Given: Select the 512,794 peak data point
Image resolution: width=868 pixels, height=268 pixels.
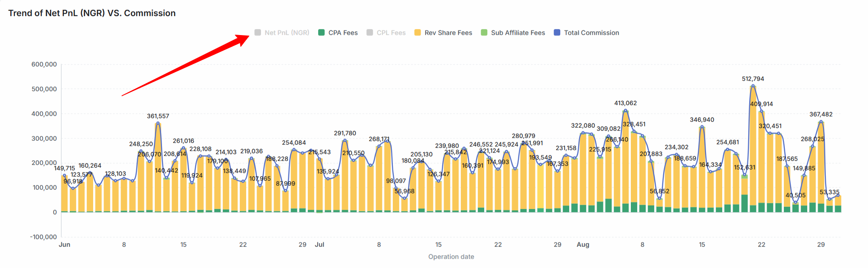Looking at the screenshot, I should (753, 86).
